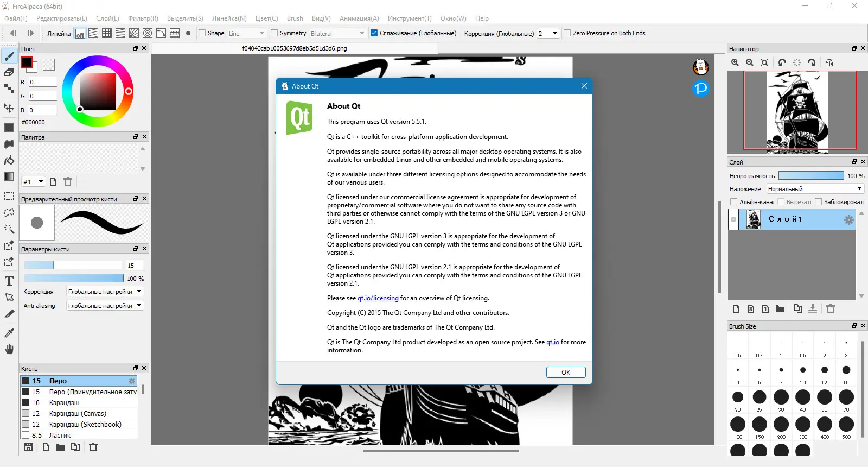Click the R color value field

(42, 82)
